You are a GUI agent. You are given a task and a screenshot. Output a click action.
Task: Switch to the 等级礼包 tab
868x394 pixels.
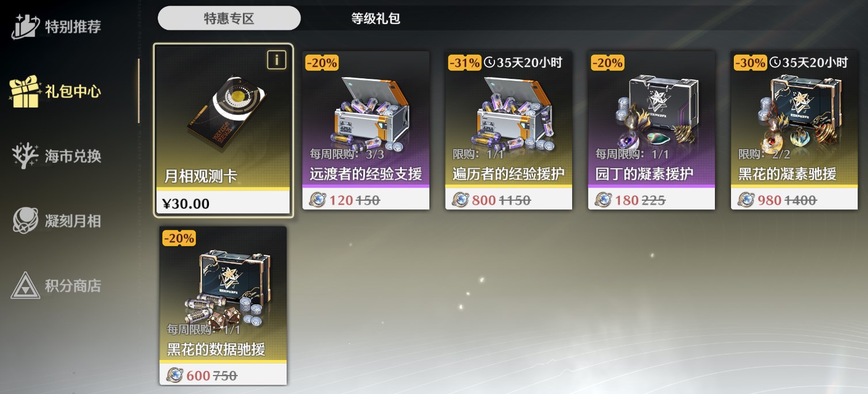(375, 18)
